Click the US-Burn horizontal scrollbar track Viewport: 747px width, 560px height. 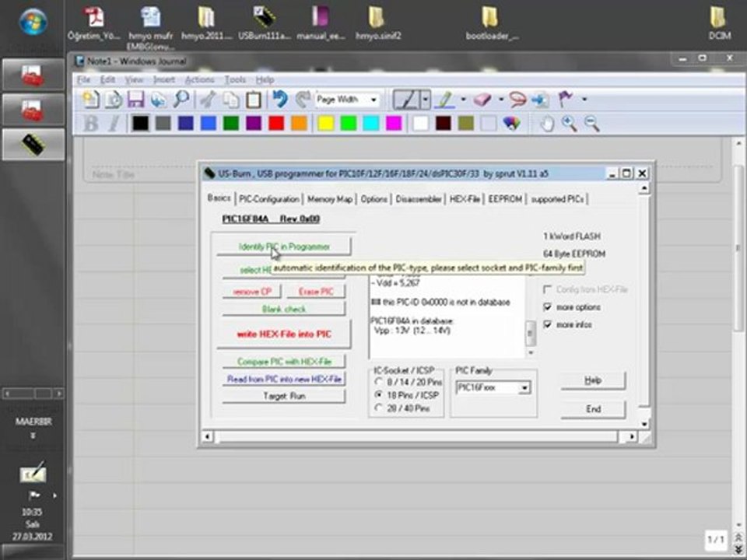pos(419,436)
